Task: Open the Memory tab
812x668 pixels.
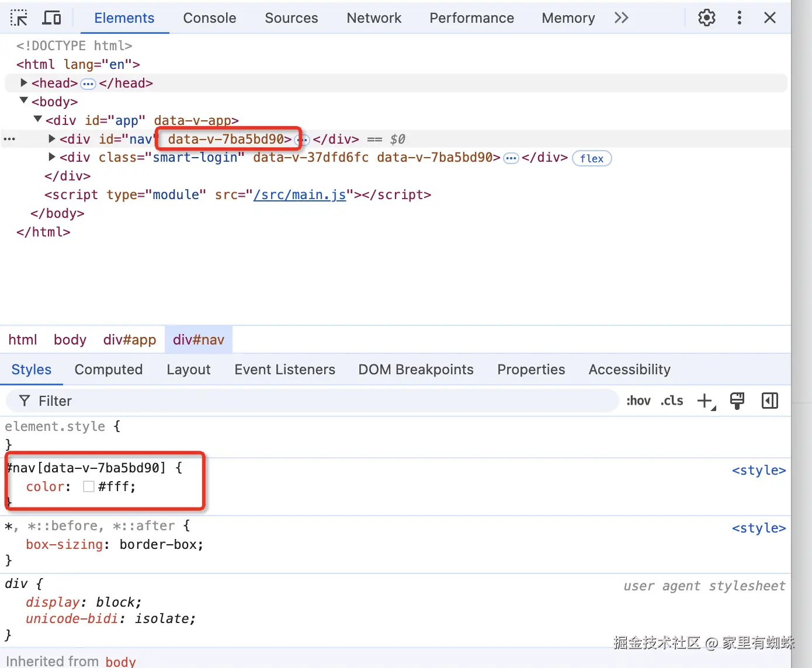Action: click(x=568, y=18)
